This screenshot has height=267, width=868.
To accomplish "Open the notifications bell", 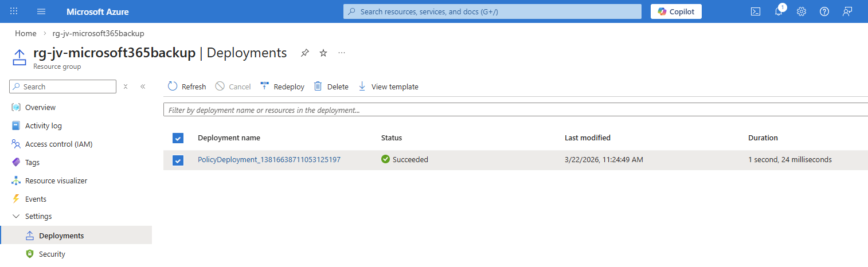I will 779,11.
